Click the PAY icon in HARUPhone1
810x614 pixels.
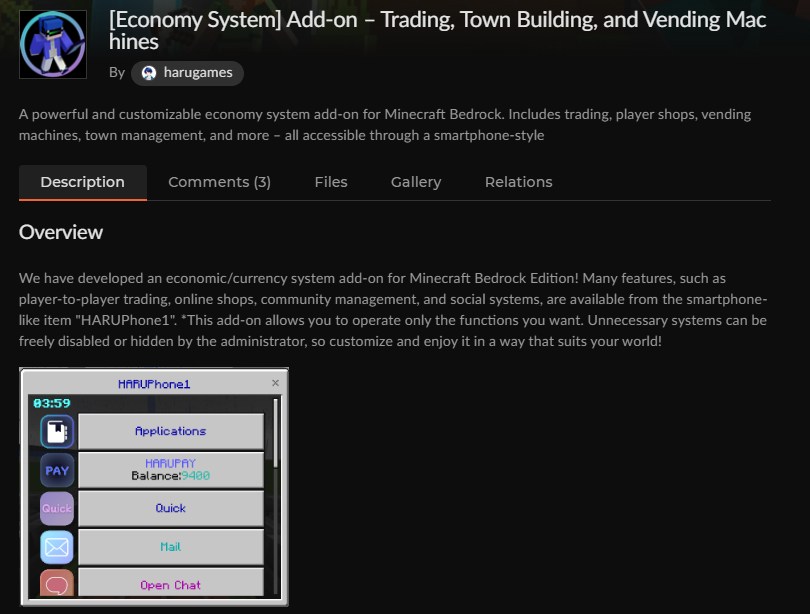[57, 470]
